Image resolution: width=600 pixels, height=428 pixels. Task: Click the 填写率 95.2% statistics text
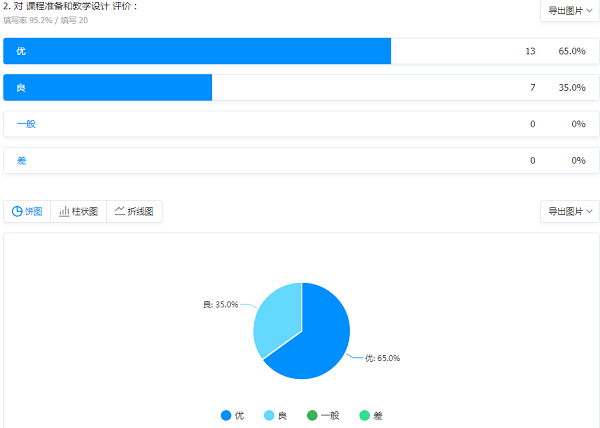27,20
